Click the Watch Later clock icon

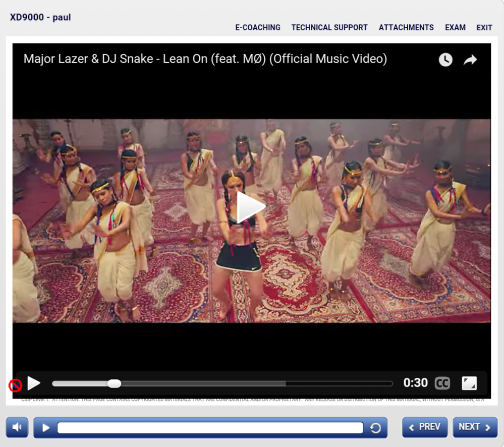coord(445,60)
